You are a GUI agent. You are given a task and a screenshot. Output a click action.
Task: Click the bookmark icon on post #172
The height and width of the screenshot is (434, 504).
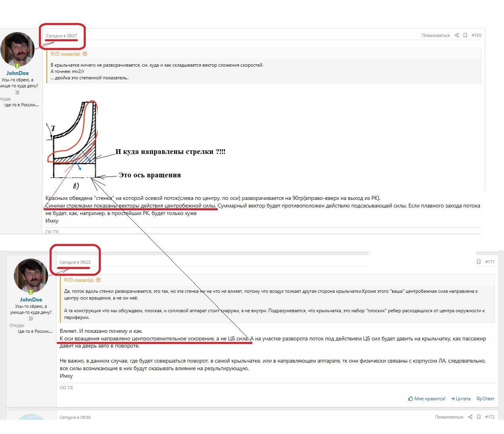pos(479,417)
